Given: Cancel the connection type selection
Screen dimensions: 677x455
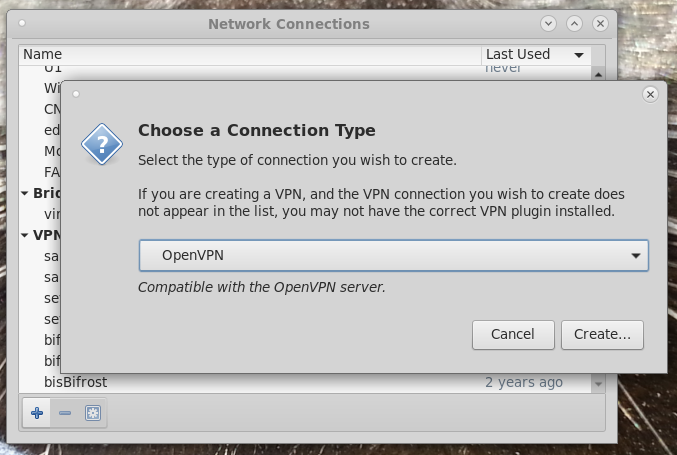Looking at the screenshot, I should coord(513,335).
